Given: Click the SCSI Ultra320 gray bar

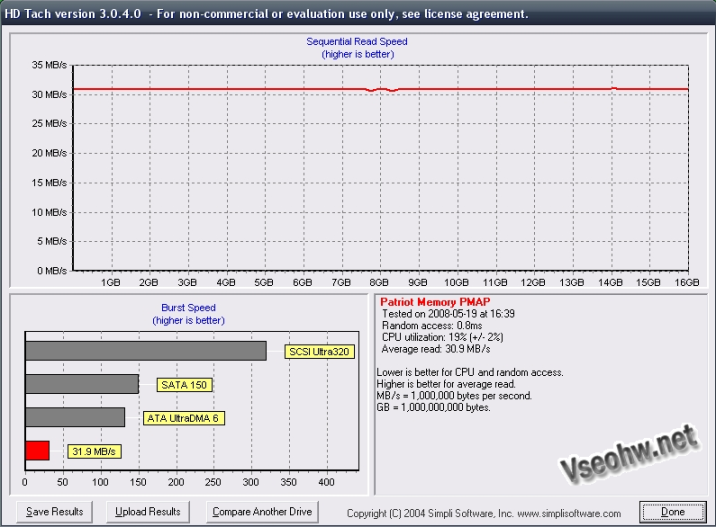Looking at the screenshot, I should (x=146, y=351).
